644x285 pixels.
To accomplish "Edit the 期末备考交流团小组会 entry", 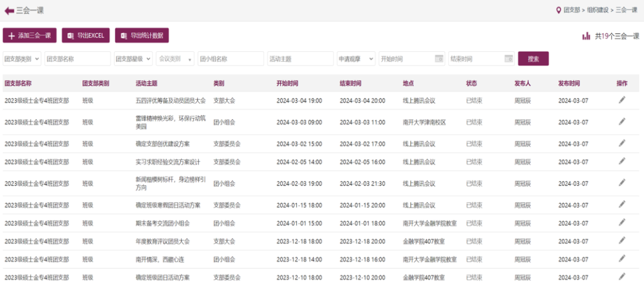I will coord(622,223).
